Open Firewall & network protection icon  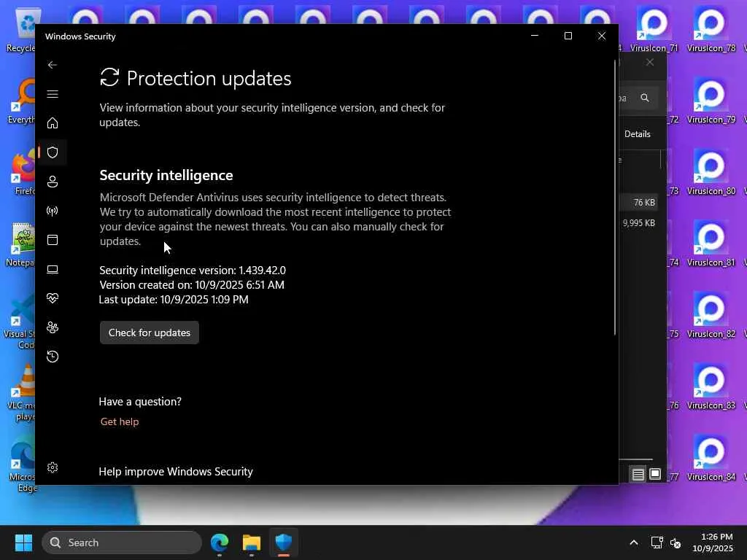coord(53,211)
